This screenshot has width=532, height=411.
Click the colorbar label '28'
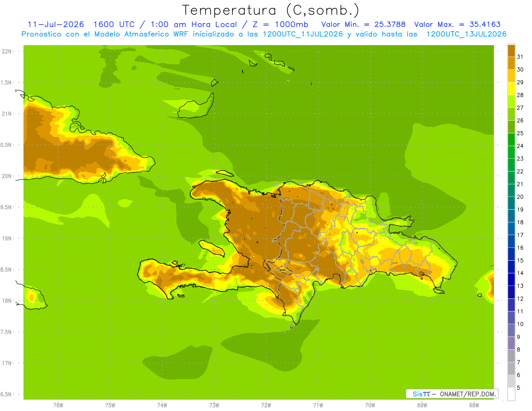click(x=520, y=95)
